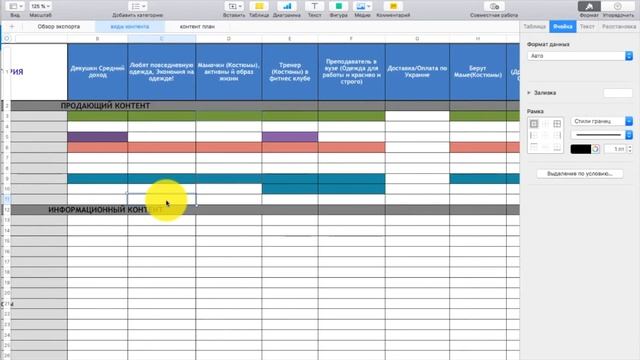Screen dimensions: 640x360
Task: Switch to the Обзор экспорта sheet tab
Action: (59, 27)
